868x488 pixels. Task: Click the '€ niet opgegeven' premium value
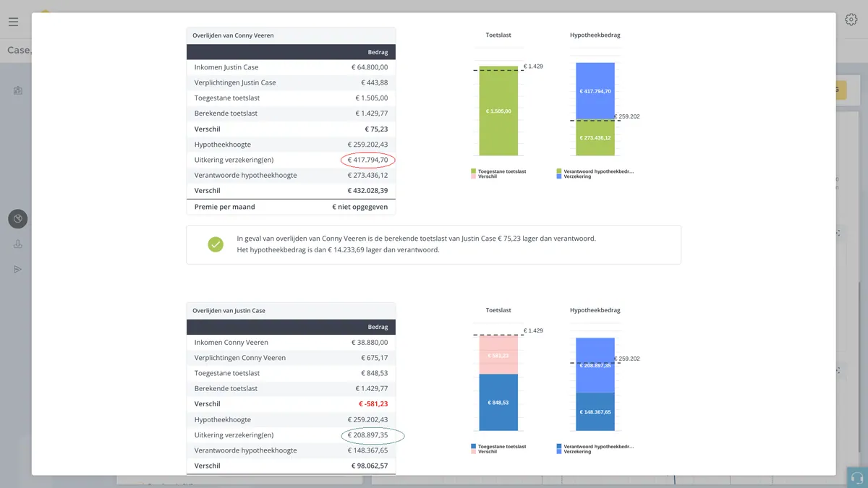coord(360,207)
